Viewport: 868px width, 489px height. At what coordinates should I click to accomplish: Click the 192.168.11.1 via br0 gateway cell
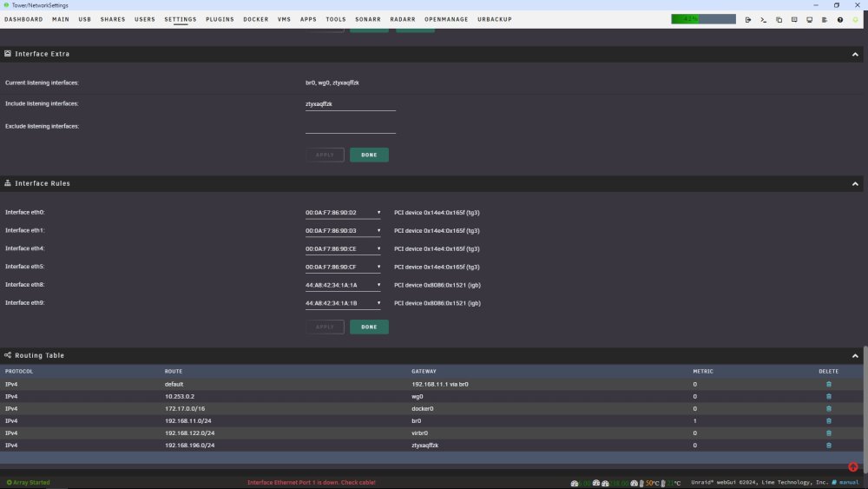[x=439, y=384]
